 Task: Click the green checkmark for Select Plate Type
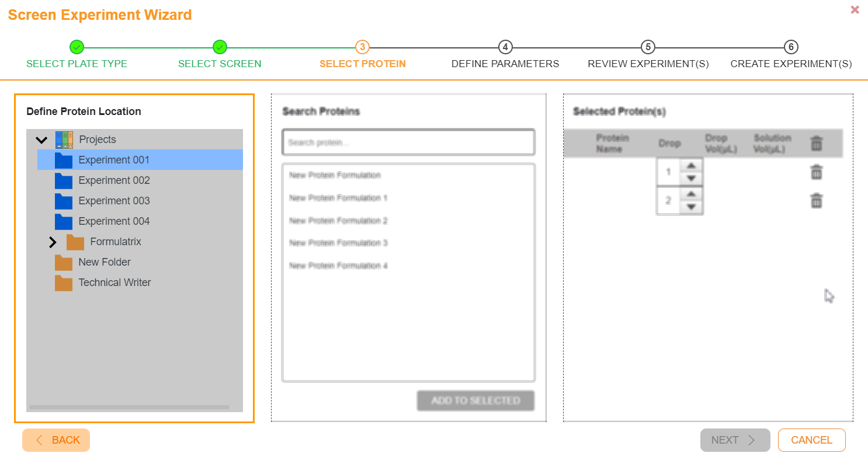(77, 47)
